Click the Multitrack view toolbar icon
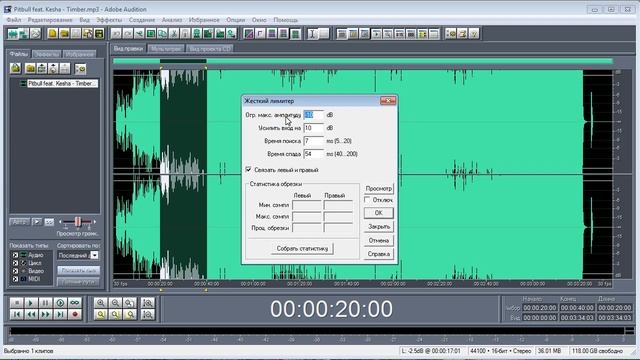640x360 pixels. (24, 33)
